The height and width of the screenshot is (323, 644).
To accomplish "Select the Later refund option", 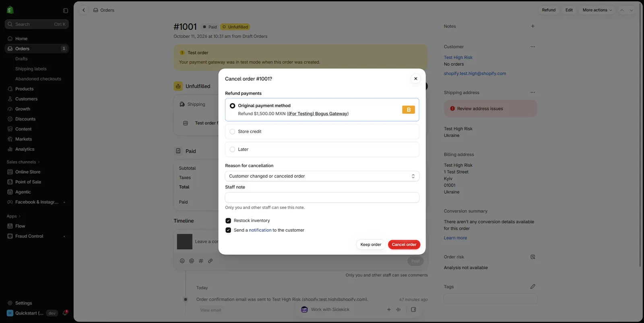I will click(322, 149).
